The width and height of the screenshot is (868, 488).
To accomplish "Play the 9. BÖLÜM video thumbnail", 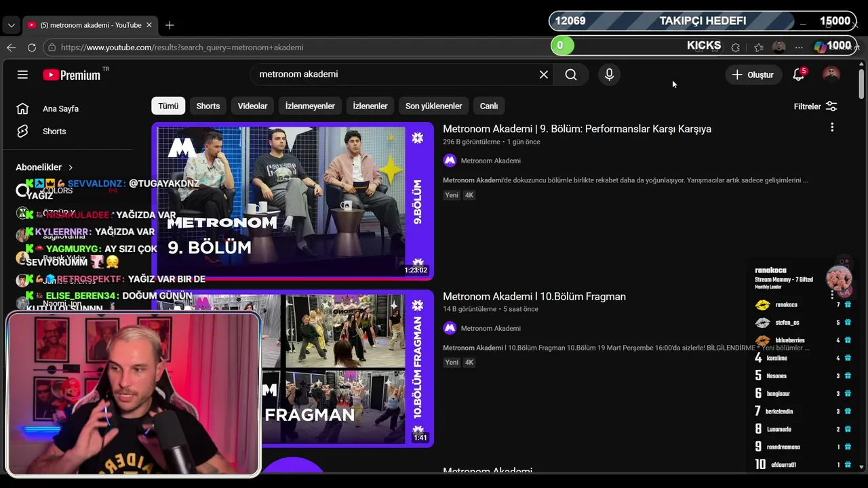I will (293, 201).
